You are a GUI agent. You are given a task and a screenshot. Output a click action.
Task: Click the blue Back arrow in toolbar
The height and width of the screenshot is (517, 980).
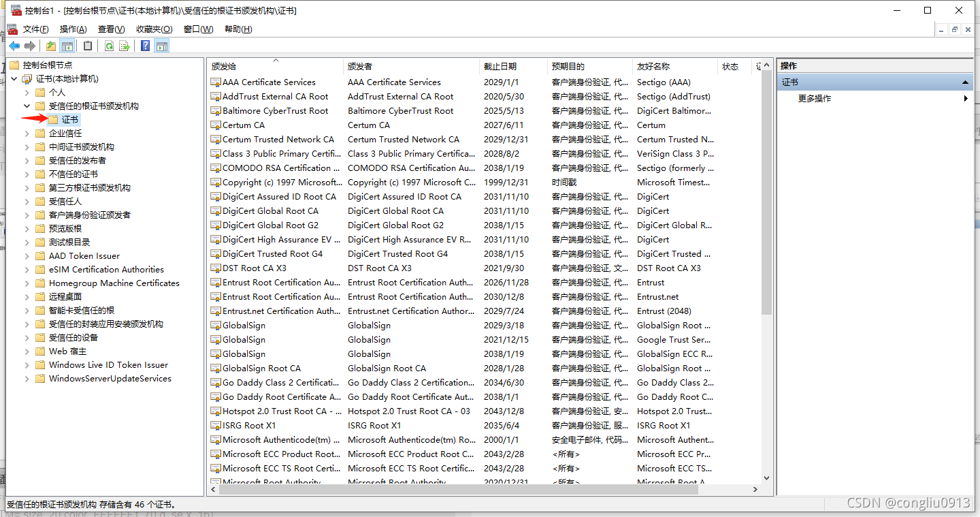coord(14,46)
